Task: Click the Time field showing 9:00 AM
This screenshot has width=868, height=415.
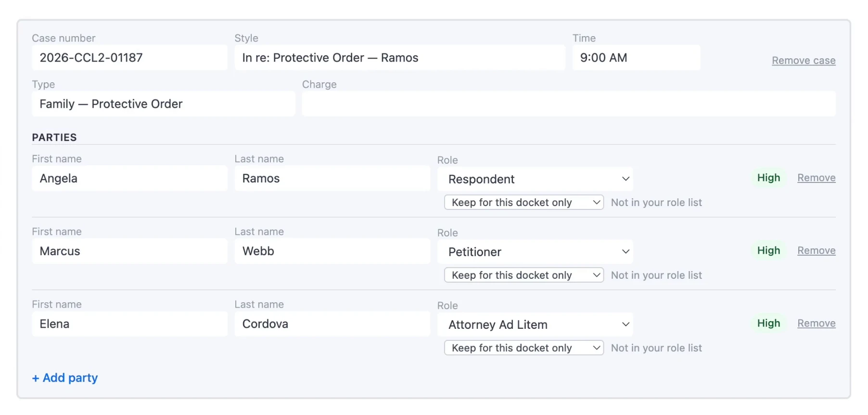Action: pyautogui.click(x=636, y=58)
